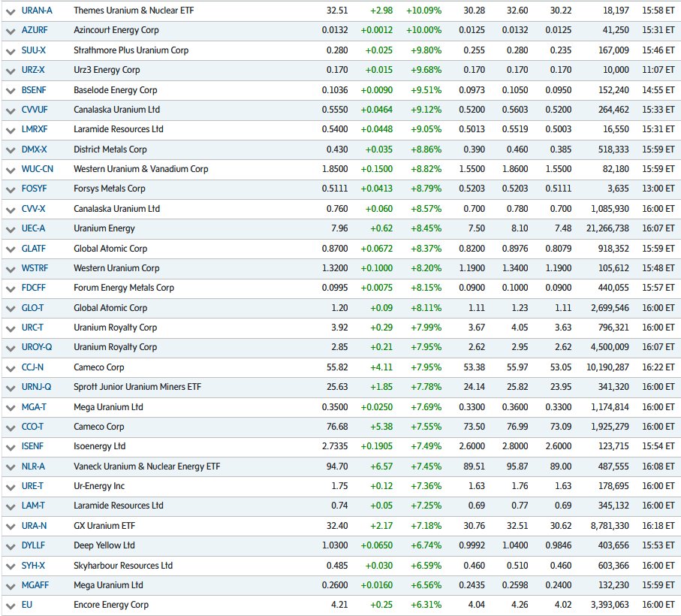Click the 16:22 ET timestamp
The width and height of the screenshot is (681, 616).
pos(658,367)
